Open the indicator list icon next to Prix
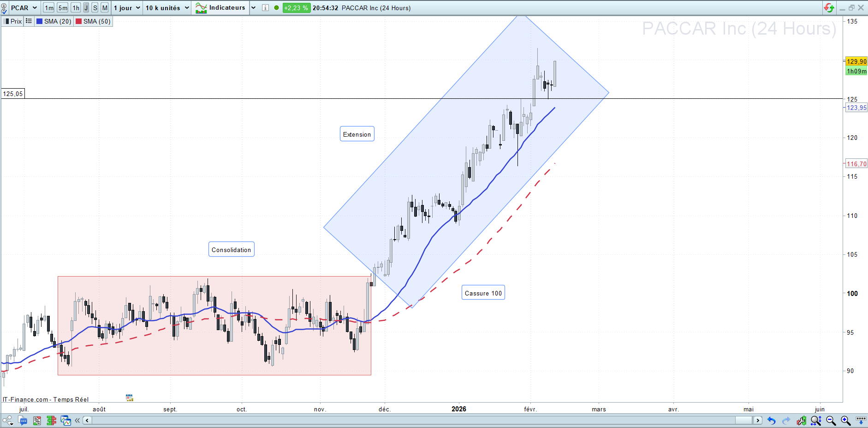 (x=29, y=21)
